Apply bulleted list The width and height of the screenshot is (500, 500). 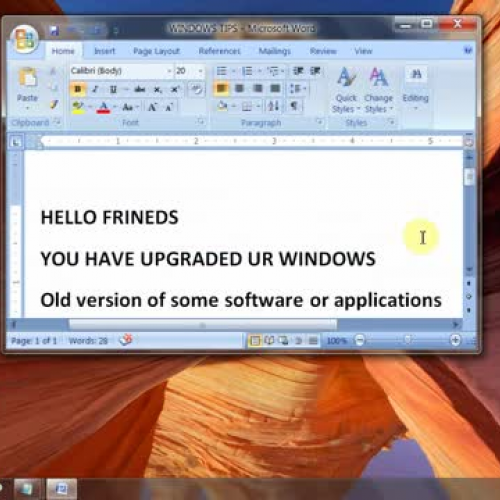coord(221,71)
